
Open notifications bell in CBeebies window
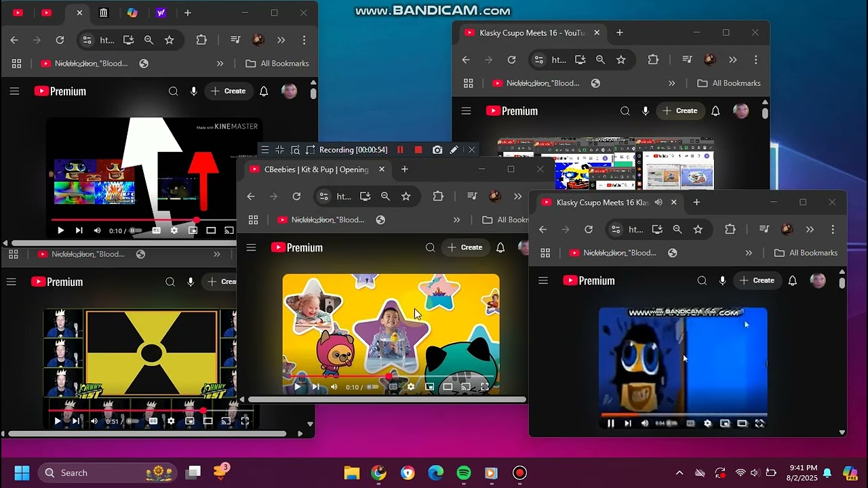click(x=500, y=247)
